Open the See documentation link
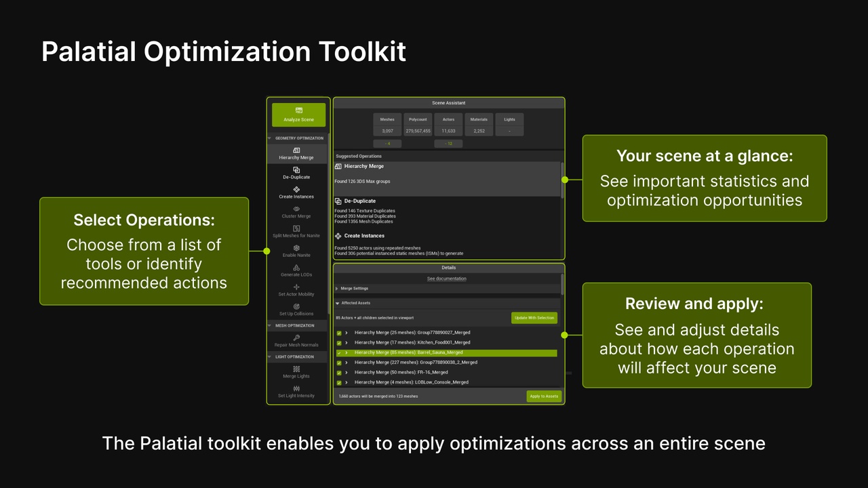The width and height of the screenshot is (868, 488). 446,279
